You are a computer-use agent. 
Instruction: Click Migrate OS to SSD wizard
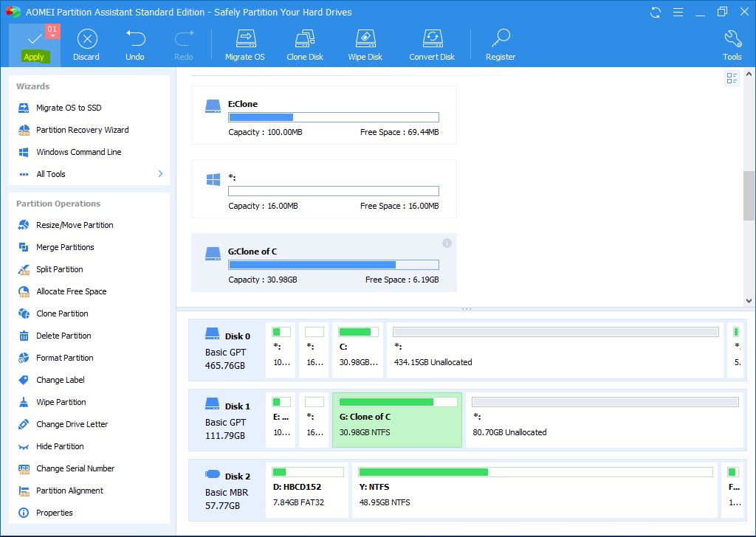(69, 108)
